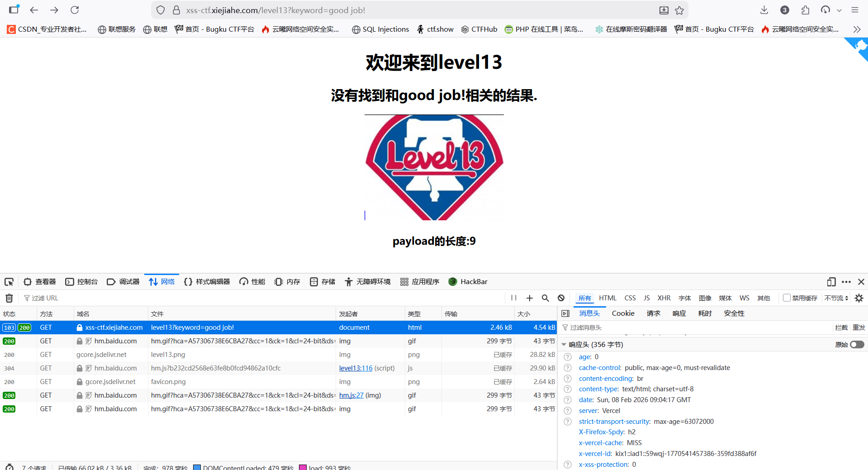
Task: Click the Block request button
Action: coord(841,328)
